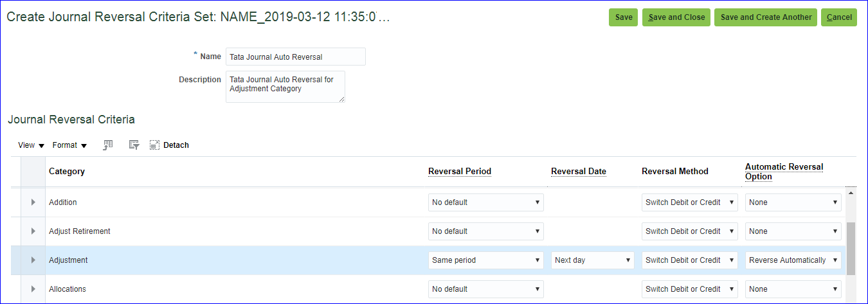Click Save and Create Another
Viewport: 868px width, 304px height.
[x=765, y=17]
